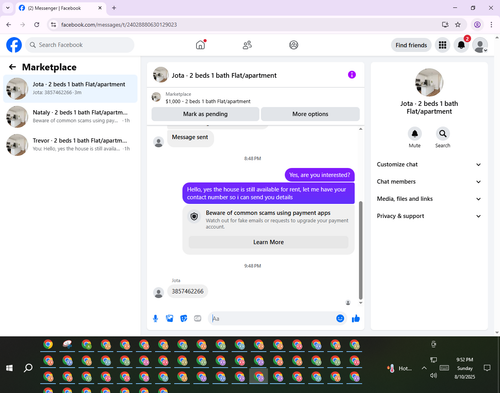Click the Marketplace back arrow
The height and width of the screenshot is (393, 500).
coord(12,67)
